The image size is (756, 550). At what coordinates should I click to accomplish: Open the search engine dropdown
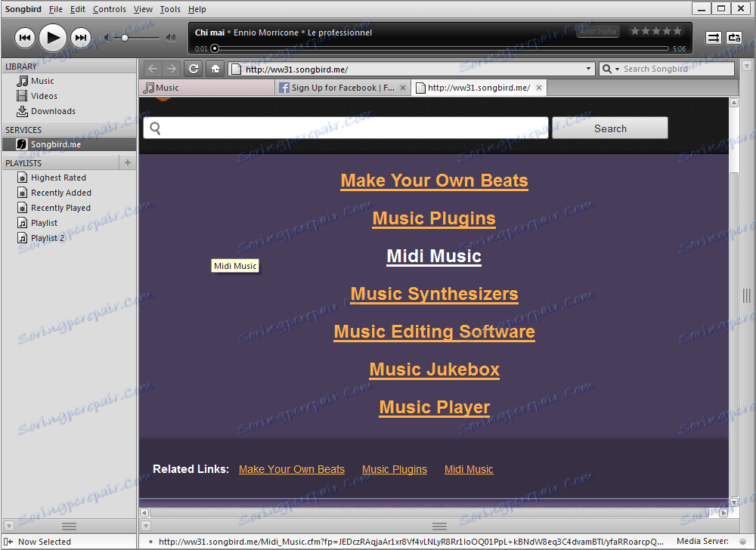pos(610,70)
